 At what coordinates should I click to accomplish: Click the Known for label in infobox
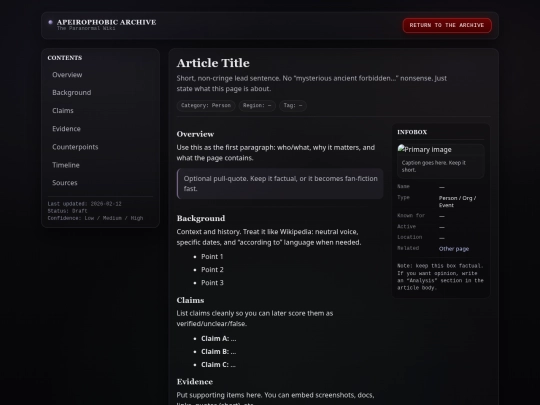[x=411, y=216]
